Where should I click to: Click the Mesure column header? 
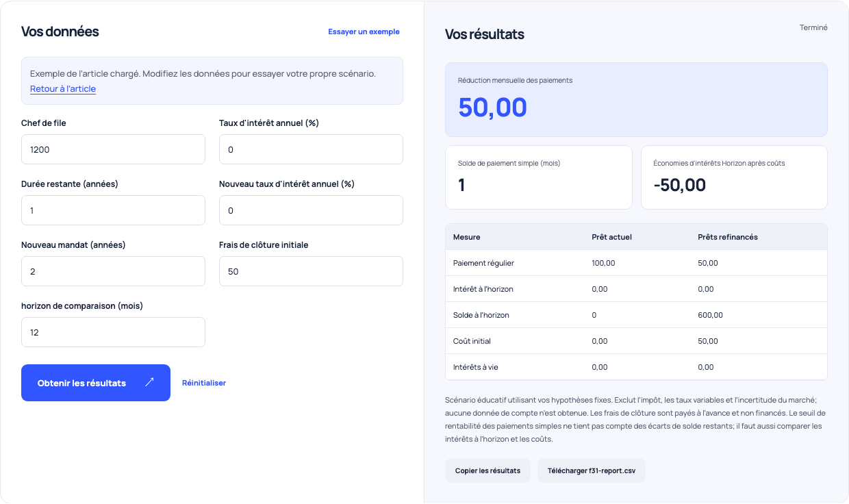(x=466, y=237)
